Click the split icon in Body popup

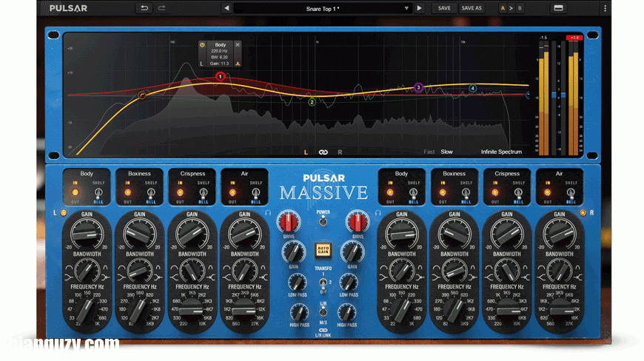(x=238, y=64)
